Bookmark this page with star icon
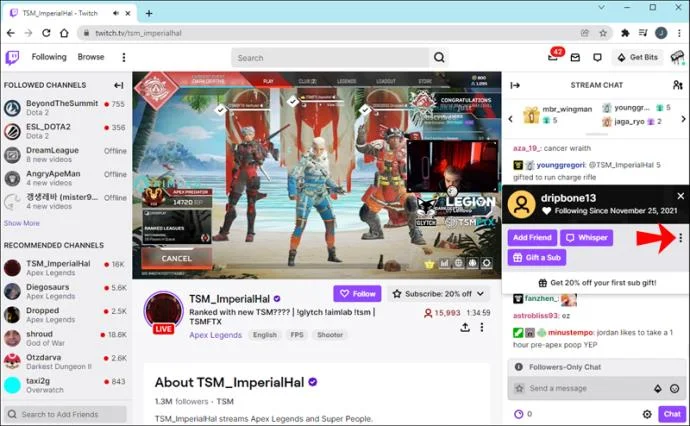 pyautogui.click(x=603, y=33)
